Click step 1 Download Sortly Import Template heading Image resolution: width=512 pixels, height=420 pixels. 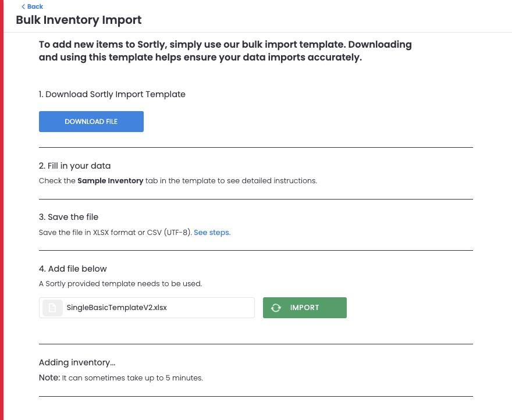(x=112, y=94)
